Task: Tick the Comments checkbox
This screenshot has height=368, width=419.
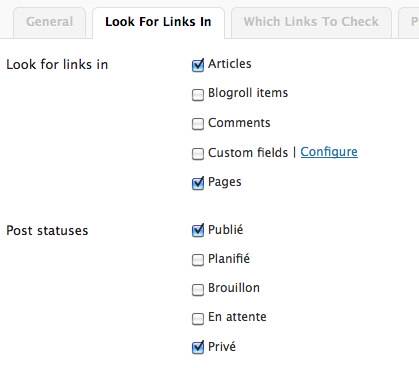Action: coord(198,124)
